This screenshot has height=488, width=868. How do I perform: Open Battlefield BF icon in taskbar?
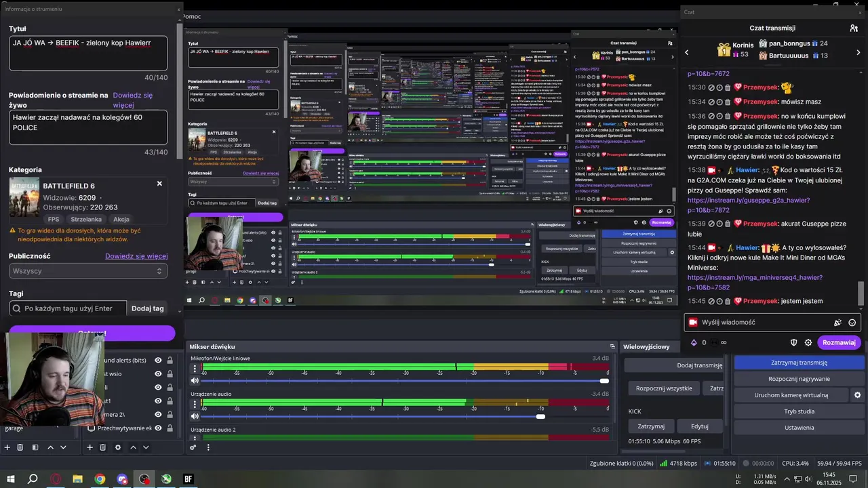tap(188, 479)
